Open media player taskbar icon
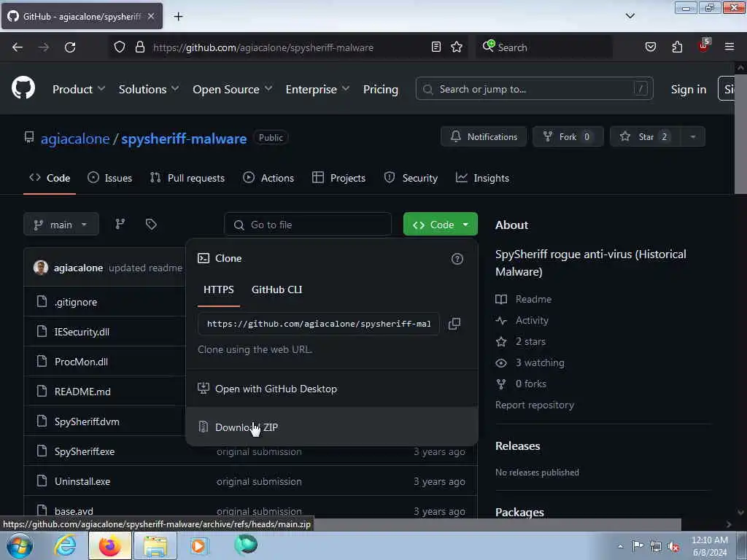Screen dimensions: 747x560 (x=199, y=545)
